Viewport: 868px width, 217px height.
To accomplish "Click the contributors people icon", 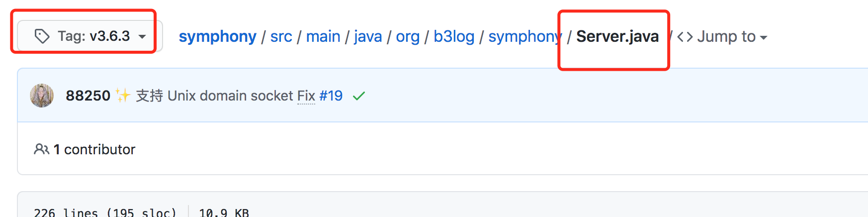I will (41, 149).
